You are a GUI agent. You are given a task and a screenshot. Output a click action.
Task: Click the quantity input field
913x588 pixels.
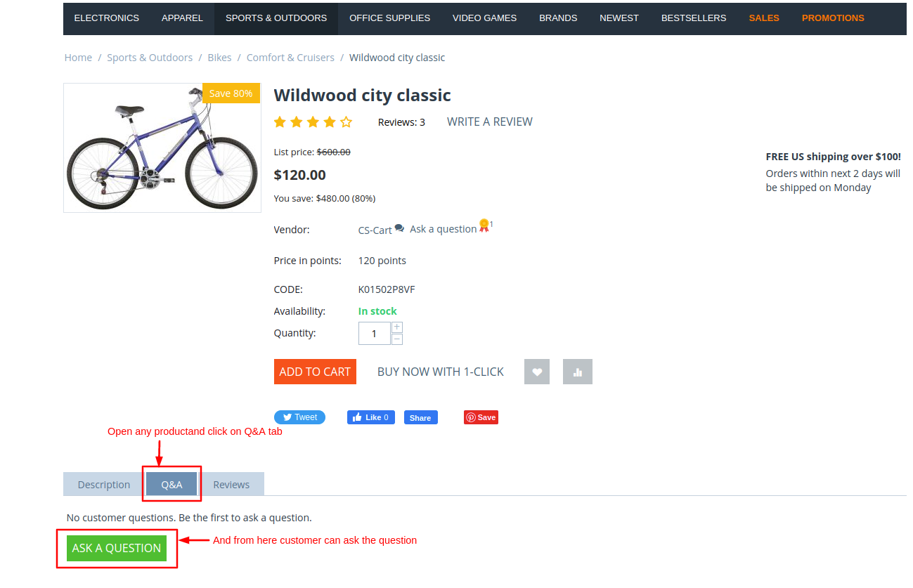tap(374, 334)
